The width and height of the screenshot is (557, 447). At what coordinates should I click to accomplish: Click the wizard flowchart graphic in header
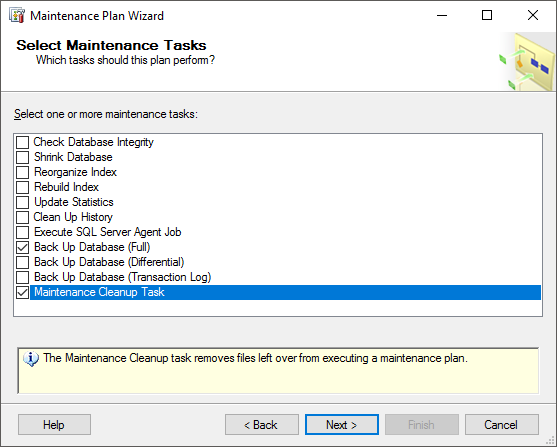click(x=527, y=62)
